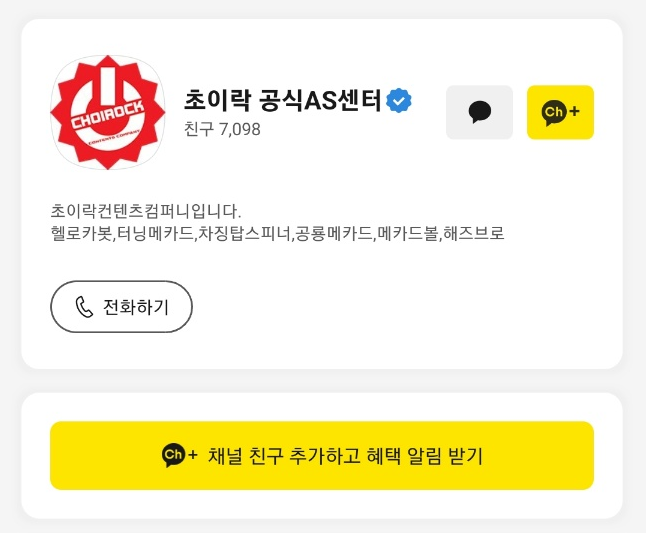Tap the gray square chat button

click(x=480, y=112)
